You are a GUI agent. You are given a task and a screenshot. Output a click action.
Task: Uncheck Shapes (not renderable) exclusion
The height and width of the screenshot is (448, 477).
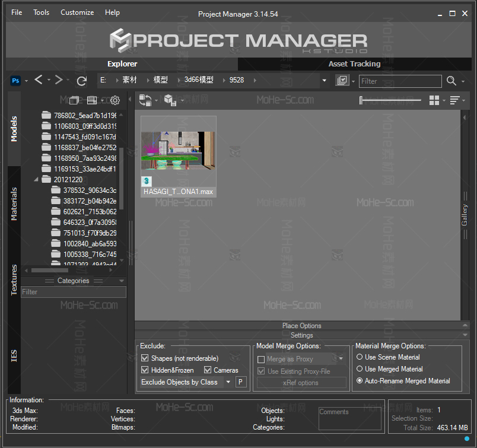pyautogui.click(x=145, y=358)
